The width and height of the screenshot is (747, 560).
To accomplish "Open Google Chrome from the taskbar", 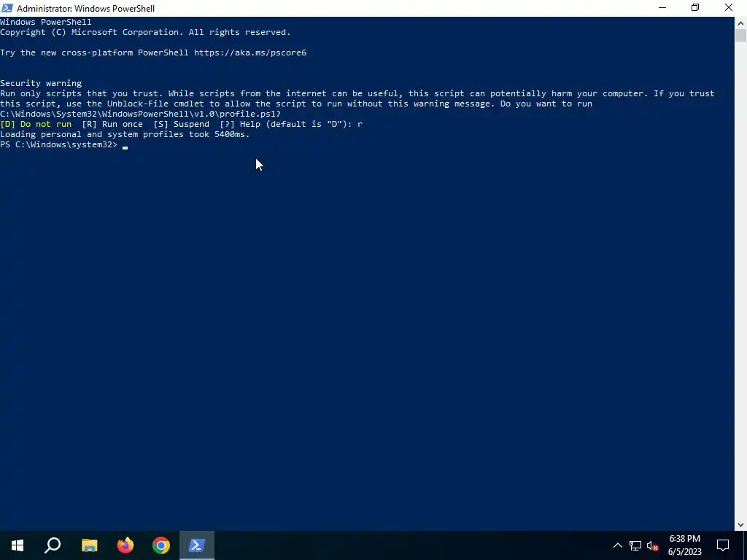I will [161, 545].
